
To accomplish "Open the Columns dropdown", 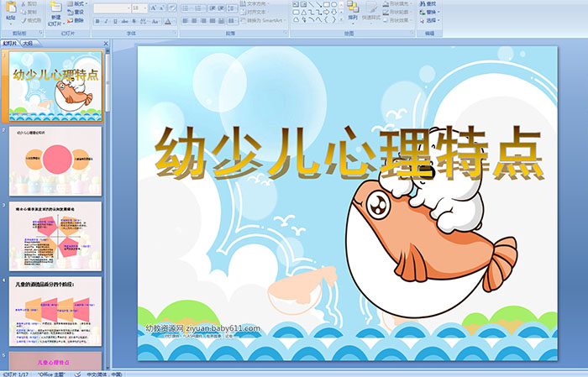I will [232, 21].
